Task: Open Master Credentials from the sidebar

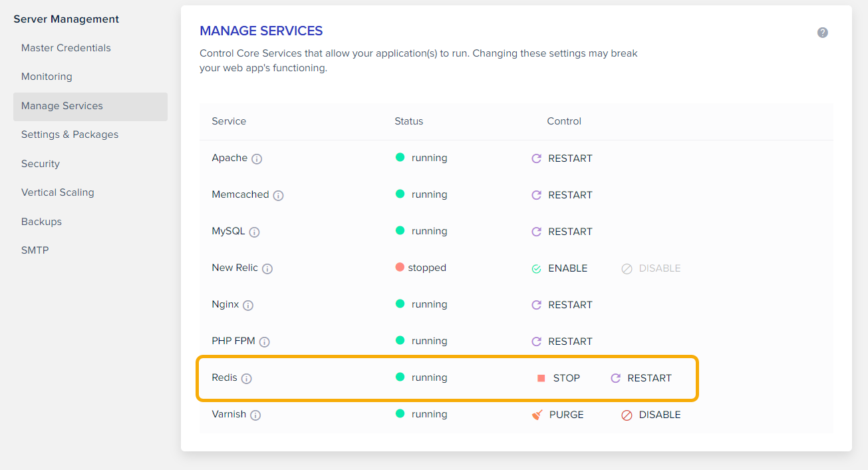Action: coord(67,47)
